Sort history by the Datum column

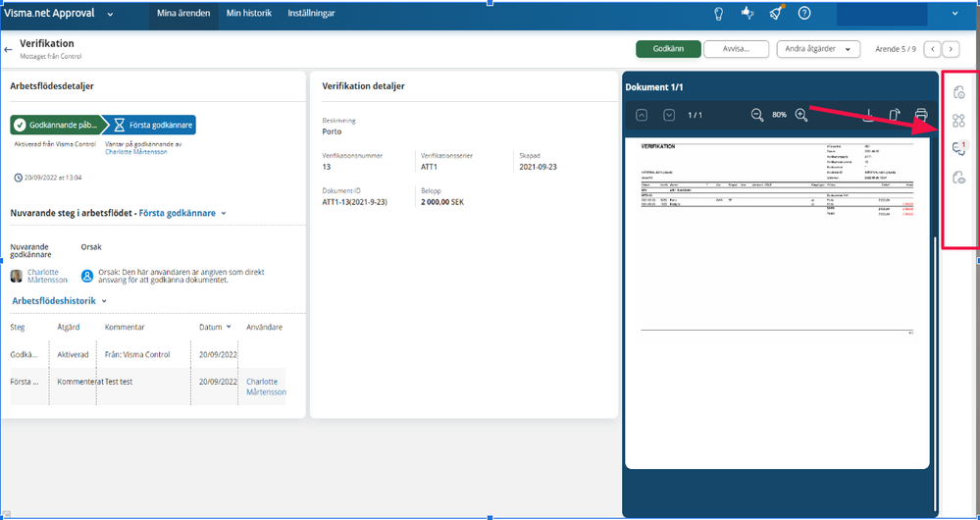point(215,327)
